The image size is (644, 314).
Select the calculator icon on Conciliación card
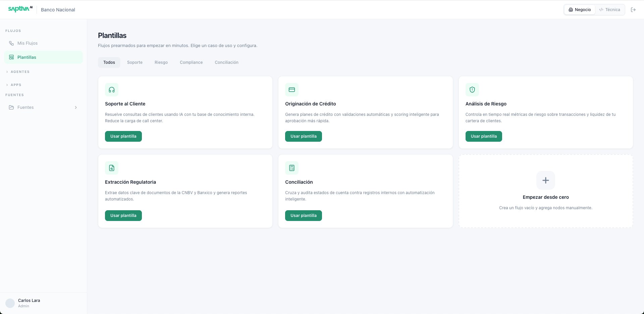pyautogui.click(x=291, y=168)
